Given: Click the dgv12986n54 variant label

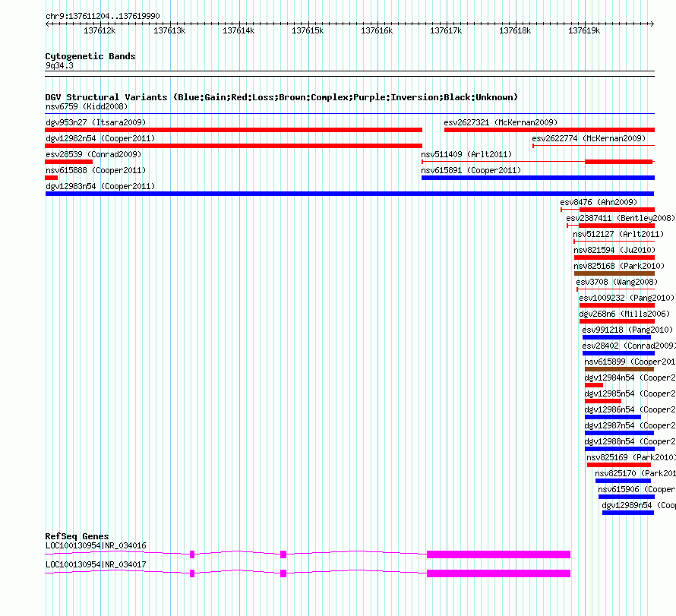Looking at the screenshot, I should point(630,409).
